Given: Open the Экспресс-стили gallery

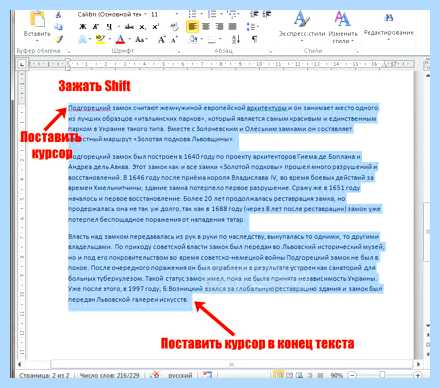Looking at the screenshot, I should [302, 27].
